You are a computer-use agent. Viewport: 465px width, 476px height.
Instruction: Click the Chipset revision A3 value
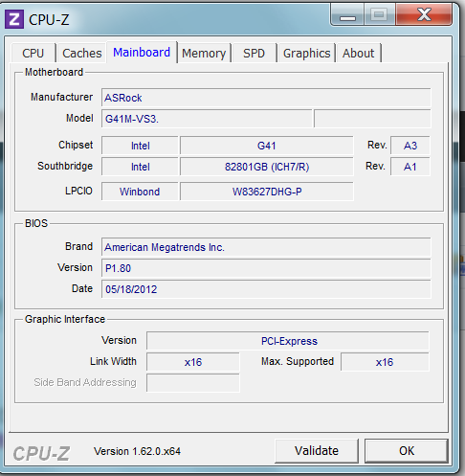pos(410,146)
